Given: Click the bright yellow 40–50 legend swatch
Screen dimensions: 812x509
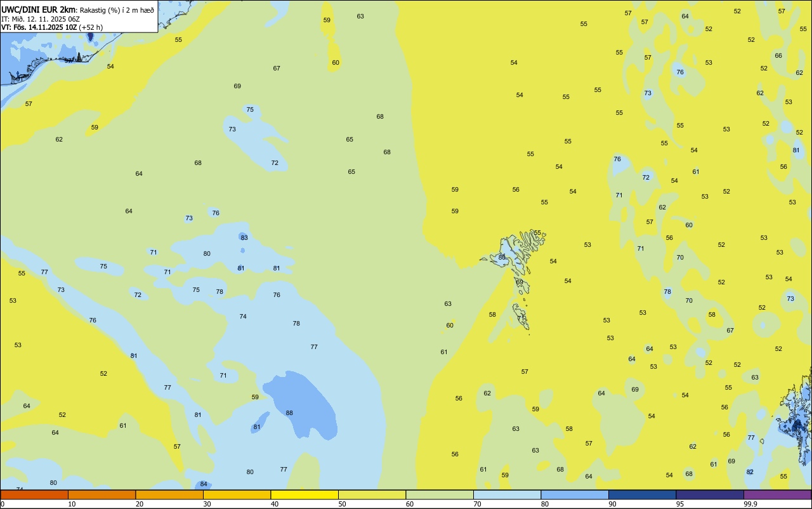Looking at the screenshot, I should pyautogui.click(x=304, y=494).
